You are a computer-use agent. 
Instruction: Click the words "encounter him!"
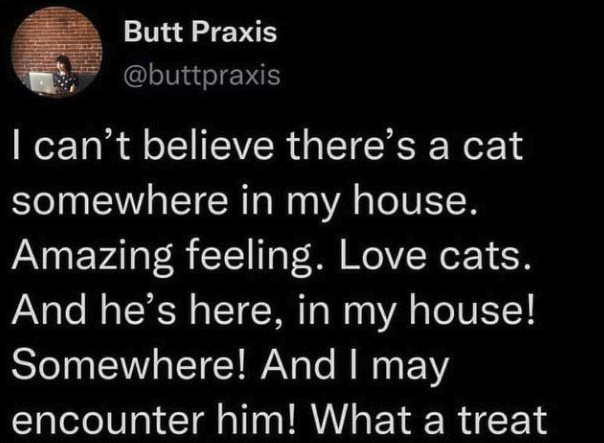pos(153,420)
